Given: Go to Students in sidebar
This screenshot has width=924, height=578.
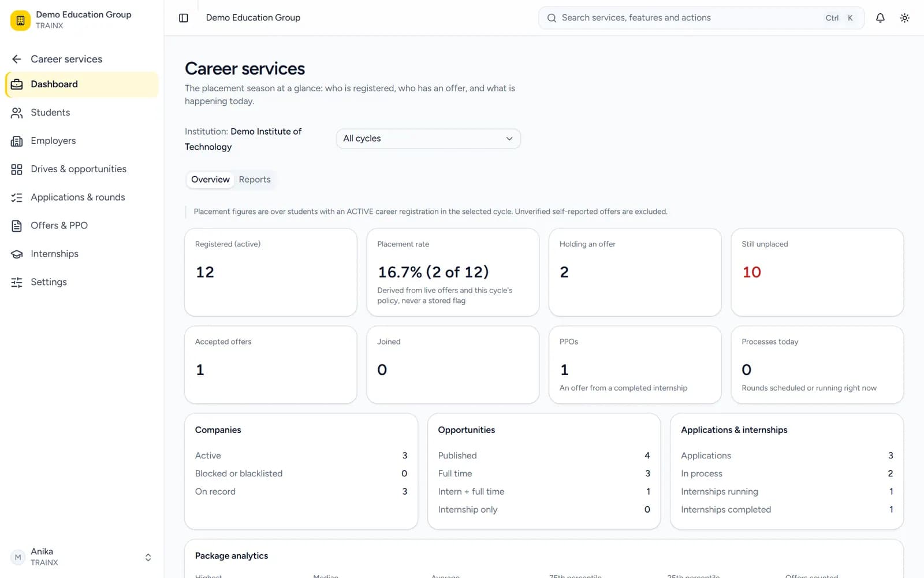Looking at the screenshot, I should (81, 113).
